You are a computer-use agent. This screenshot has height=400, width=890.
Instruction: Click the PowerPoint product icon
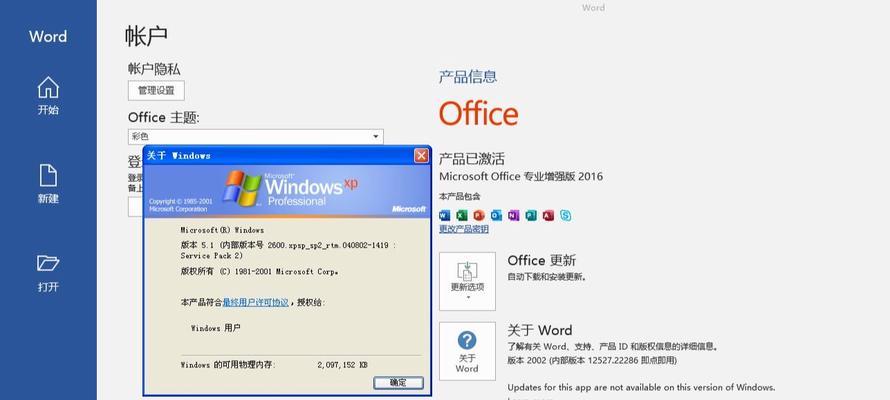pyautogui.click(x=479, y=215)
